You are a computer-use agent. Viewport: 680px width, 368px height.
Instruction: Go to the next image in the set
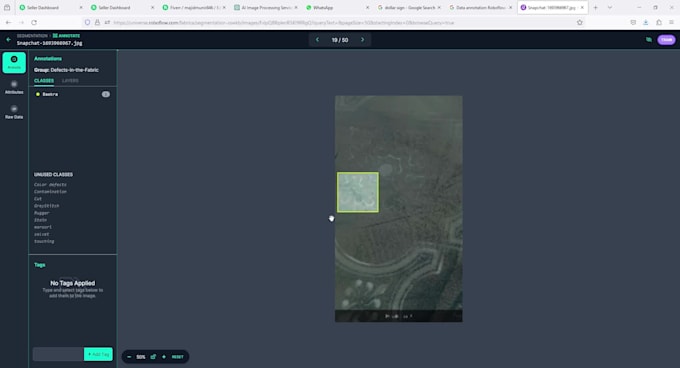pos(363,40)
